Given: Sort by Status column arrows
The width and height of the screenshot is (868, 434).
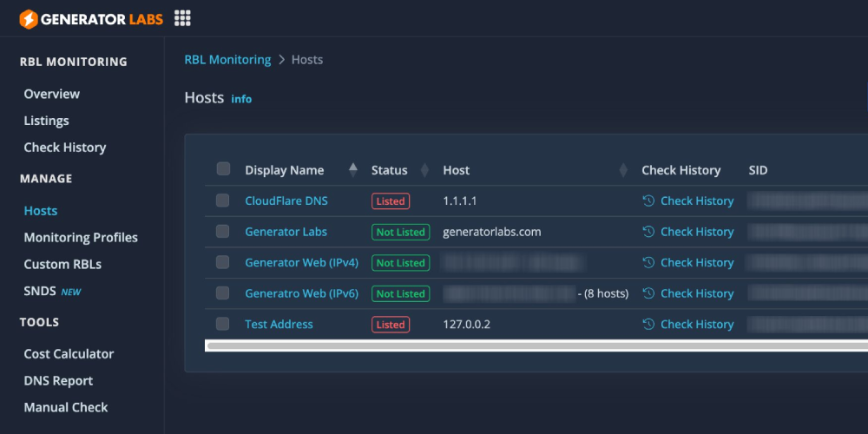Looking at the screenshot, I should [x=424, y=170].
